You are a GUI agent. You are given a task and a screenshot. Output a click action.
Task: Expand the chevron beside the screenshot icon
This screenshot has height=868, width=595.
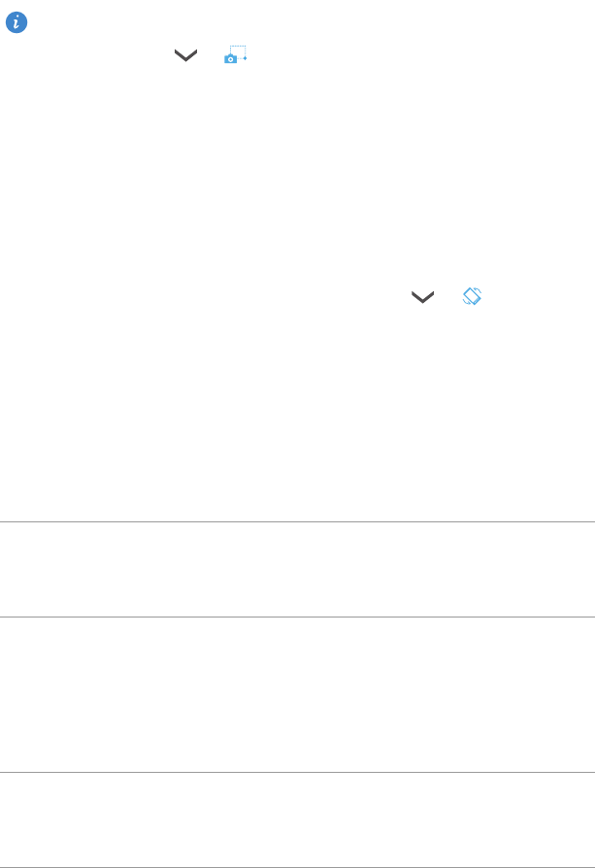184,56
